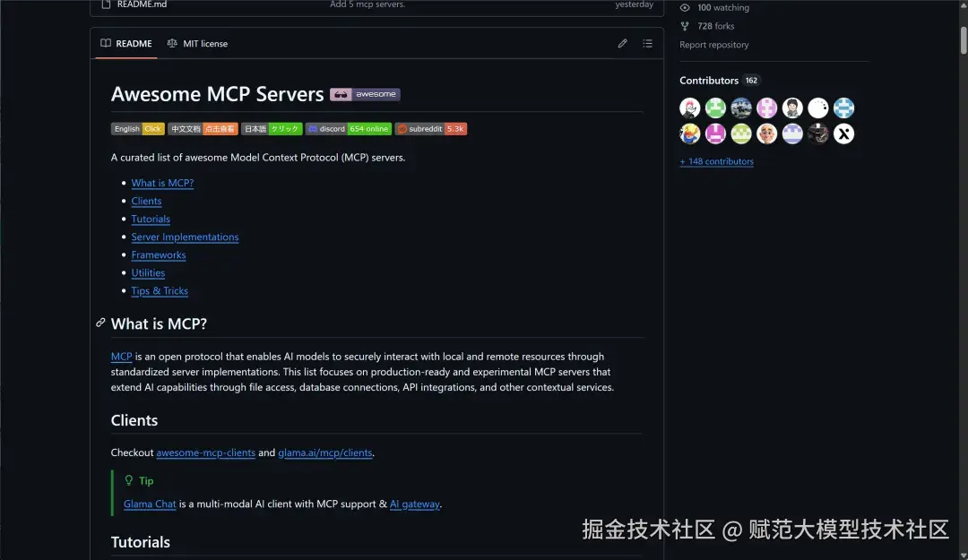Image resolution: width=968 pixels, height=560 pixels.
Task: Switch to the README tab
Action: coord(126,43)
